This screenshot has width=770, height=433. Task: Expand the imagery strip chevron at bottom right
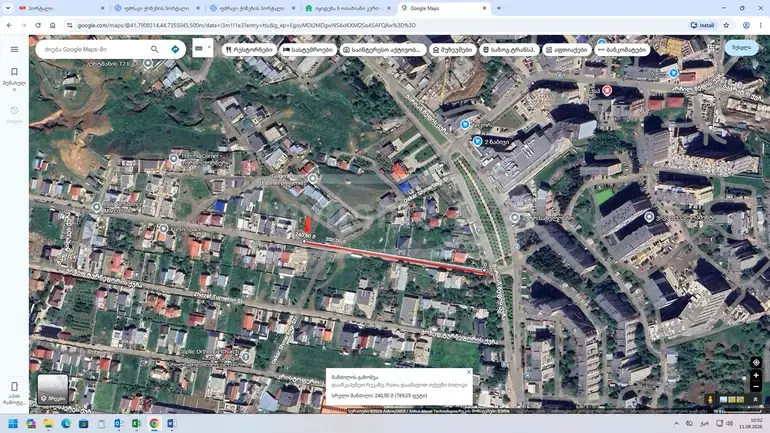(x=755, y=400)
